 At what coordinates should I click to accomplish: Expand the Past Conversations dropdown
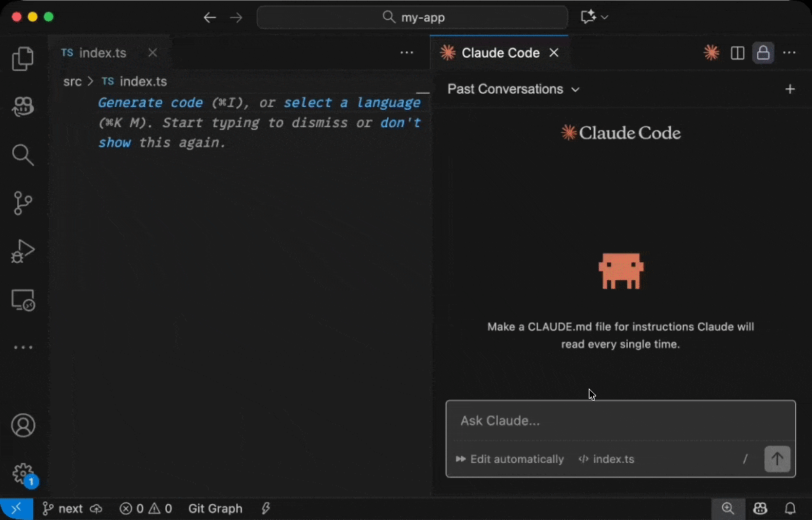(x=513, y=89)
